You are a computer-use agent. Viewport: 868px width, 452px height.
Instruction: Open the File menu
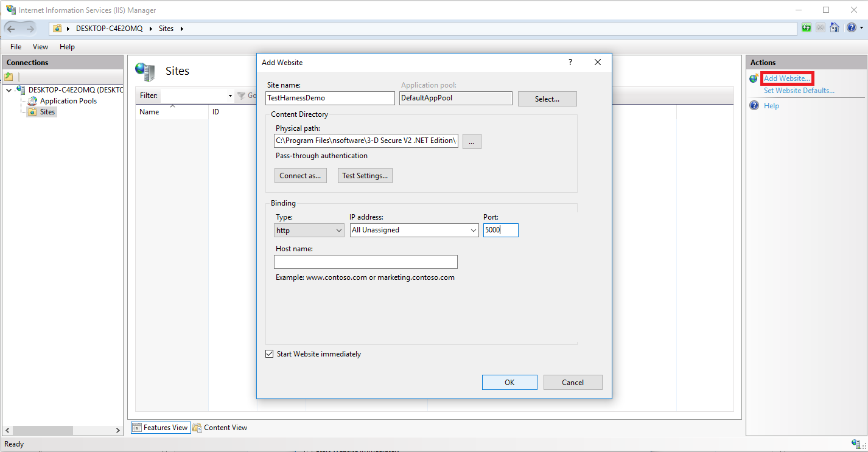(x=16, y=47)
